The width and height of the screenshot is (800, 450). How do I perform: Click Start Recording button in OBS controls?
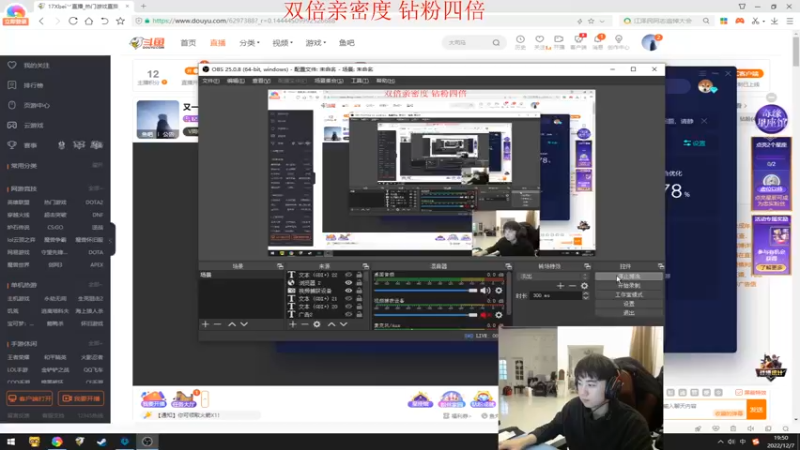(629, 285)
